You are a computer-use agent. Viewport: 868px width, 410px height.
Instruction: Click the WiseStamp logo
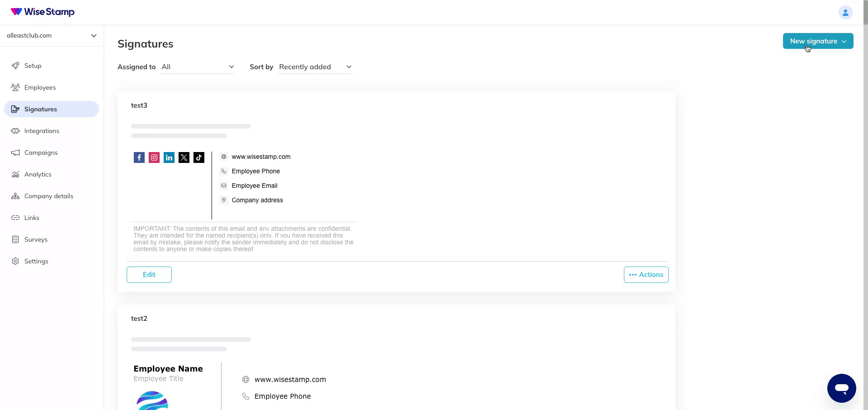pyautogui.click(x=42, y=12)
